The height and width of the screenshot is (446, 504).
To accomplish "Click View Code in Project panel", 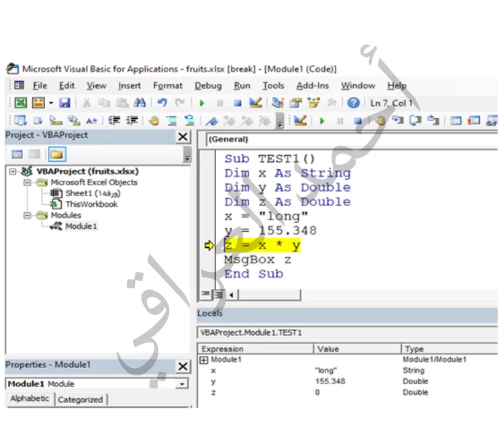I will point(17,154).
